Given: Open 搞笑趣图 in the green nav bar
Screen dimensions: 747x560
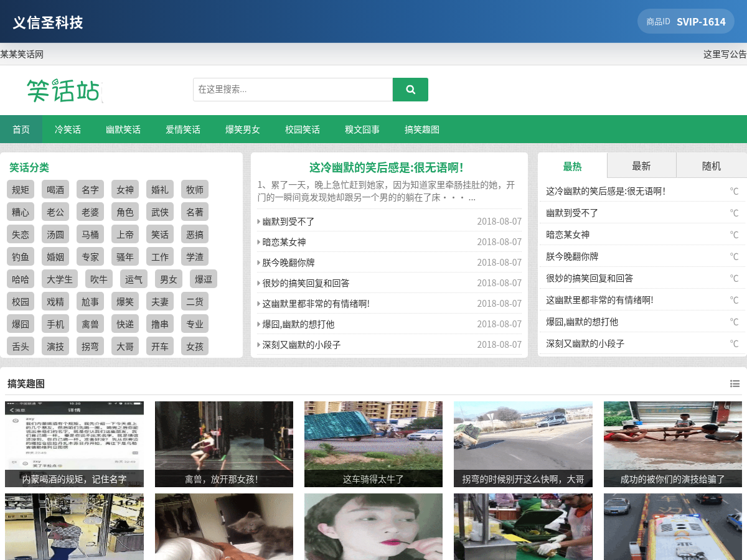Looking at the screenshot, I should (422, 129).
